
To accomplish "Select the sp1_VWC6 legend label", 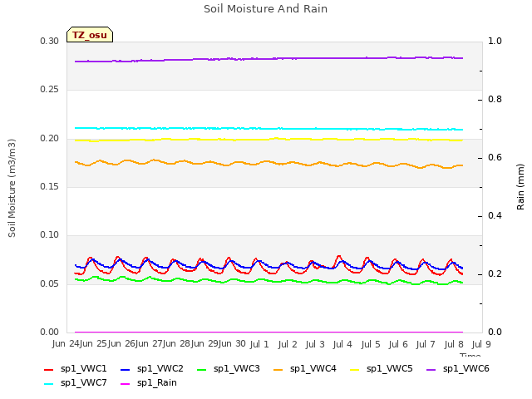I will point(466,369).
